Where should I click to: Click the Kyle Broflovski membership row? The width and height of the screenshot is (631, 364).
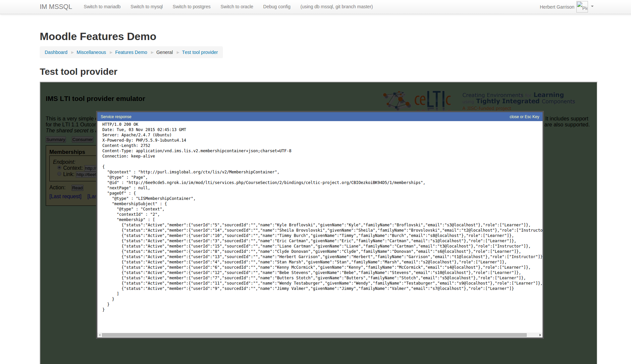(x=326, y=225)
